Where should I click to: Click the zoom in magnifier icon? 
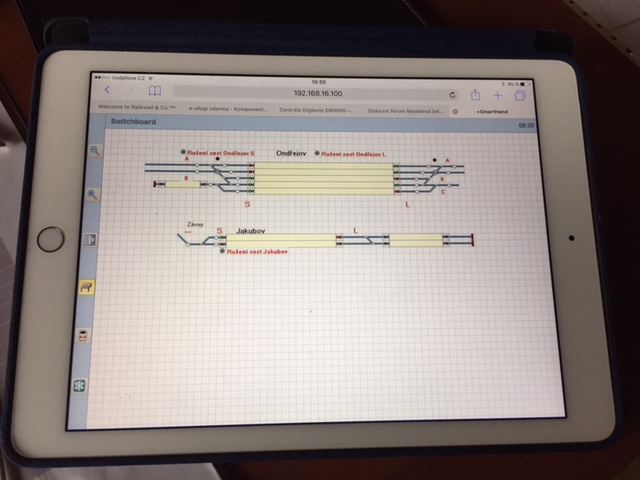tap(94, 195)
